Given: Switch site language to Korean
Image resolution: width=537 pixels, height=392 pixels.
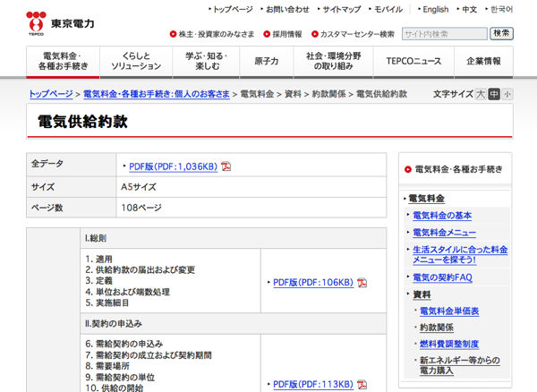Looking at the screenshot, I should (501, 10).
